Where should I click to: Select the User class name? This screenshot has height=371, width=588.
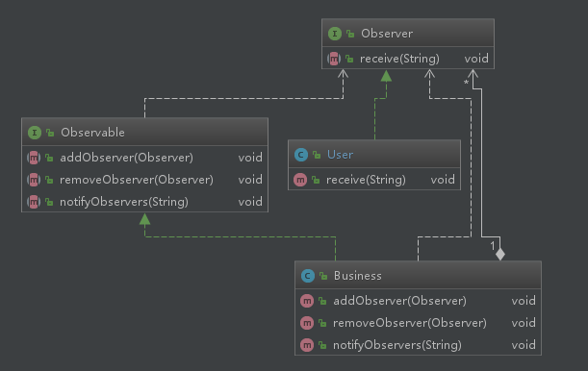340,155
